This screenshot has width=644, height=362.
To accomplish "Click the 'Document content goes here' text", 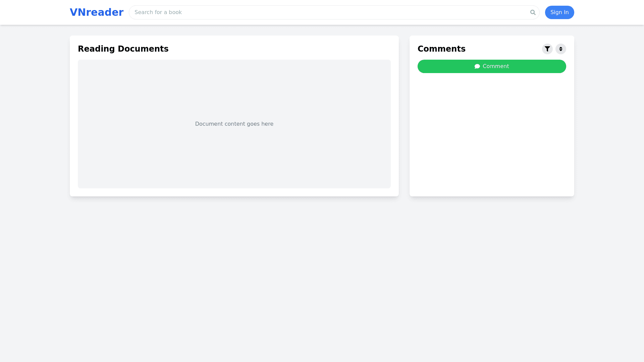I will tap(234, 124).
